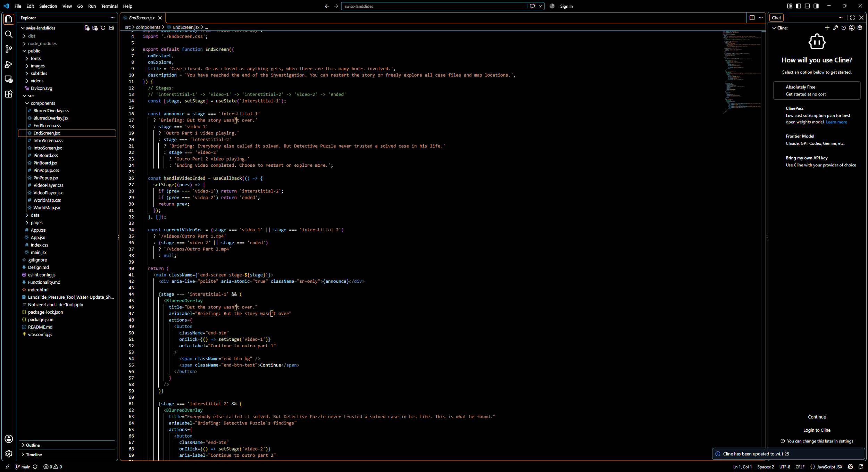
Task: Click the Continue button in Cline
Action: 817,417
